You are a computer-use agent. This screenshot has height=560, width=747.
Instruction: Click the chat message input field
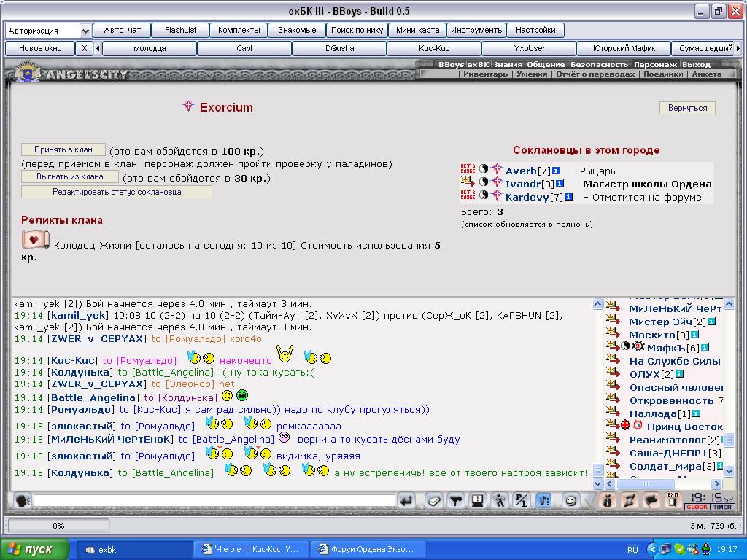click(x=214, y=500)
